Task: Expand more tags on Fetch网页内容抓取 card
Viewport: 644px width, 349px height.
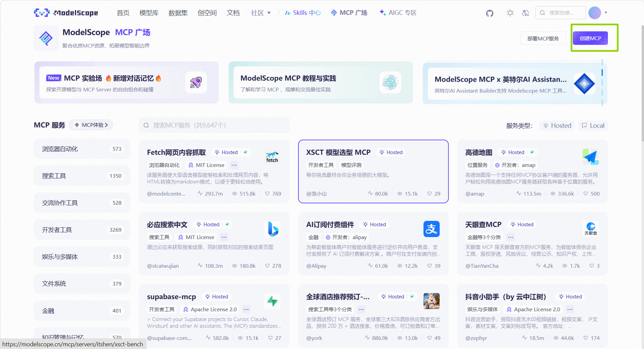Action: point(234,165)
